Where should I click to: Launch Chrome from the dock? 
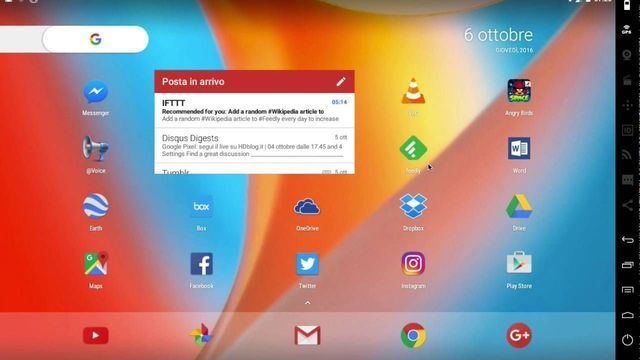pos(413,335)
